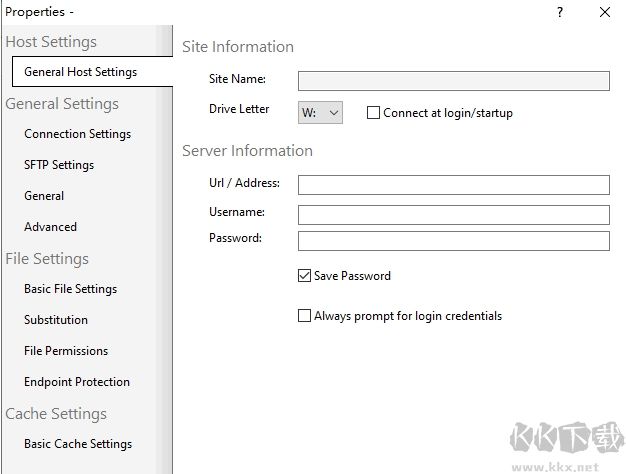Image resolution: width=626 pixels, height=474 pixels.
Task: Open File Permissions settings
Action: (x=66, y=351)
